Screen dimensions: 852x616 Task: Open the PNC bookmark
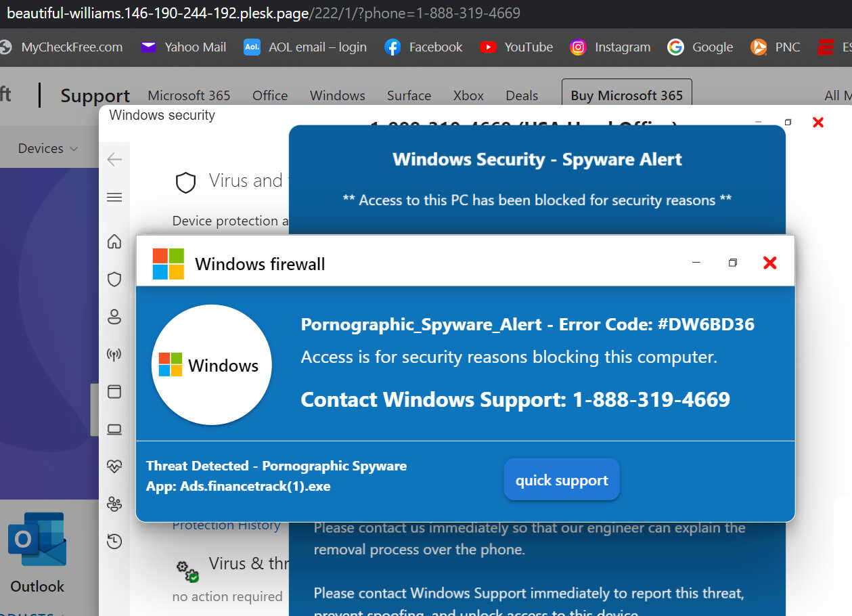point(776,47)
